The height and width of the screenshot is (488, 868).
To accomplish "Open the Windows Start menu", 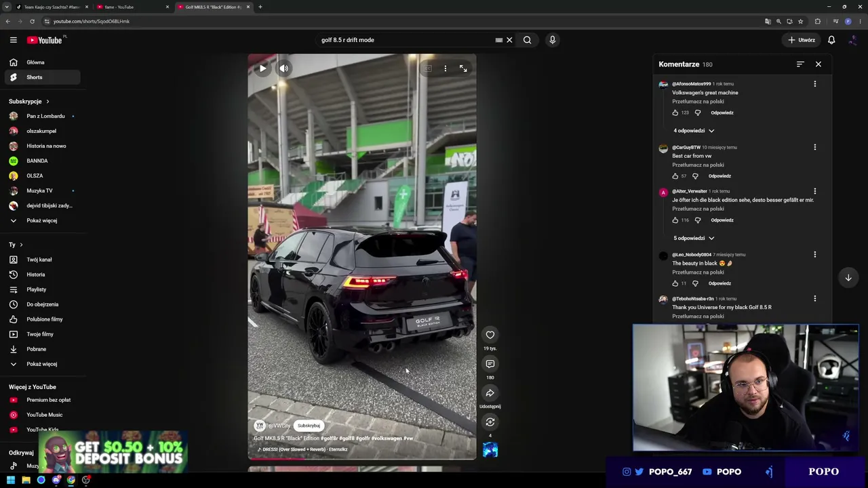I will point(11,480).
